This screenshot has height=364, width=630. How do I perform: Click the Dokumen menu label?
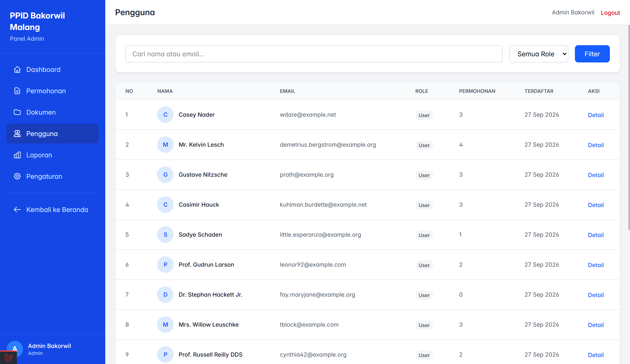click(41, 112)
